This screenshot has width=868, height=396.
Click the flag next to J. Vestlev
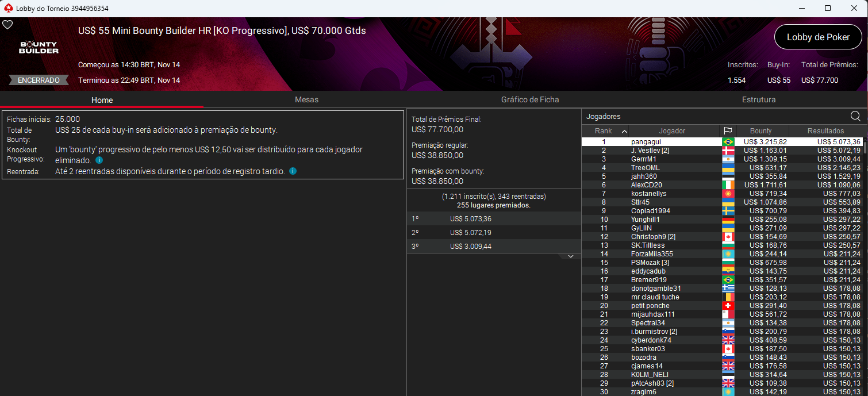[x=728, y=150]
